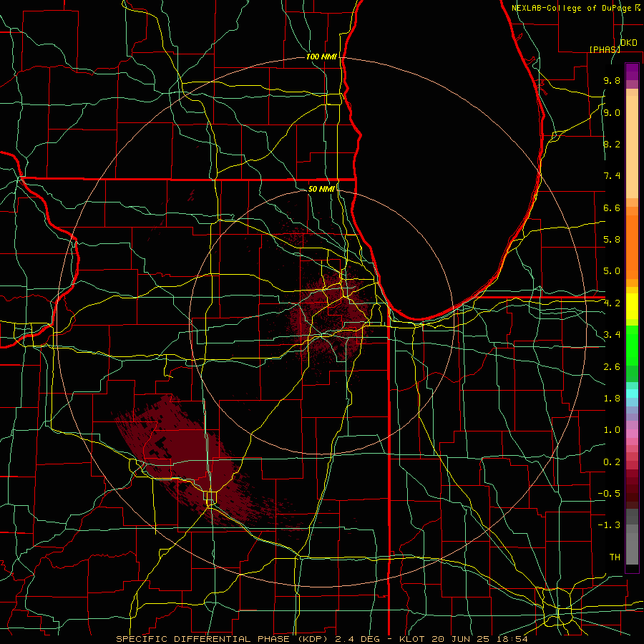The image size is (644, 644).
Task: Click the '2.4 DEG' elevation text
Action: tap(358, 639)
